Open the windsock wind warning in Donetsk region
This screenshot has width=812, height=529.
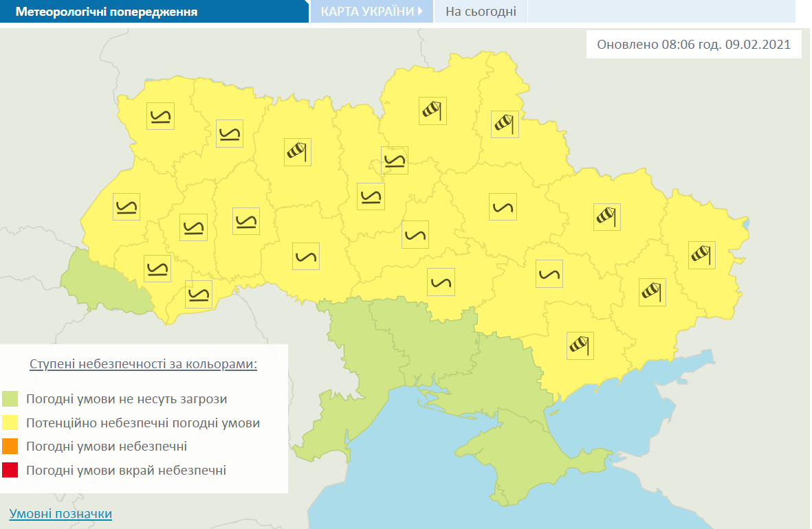652,293
